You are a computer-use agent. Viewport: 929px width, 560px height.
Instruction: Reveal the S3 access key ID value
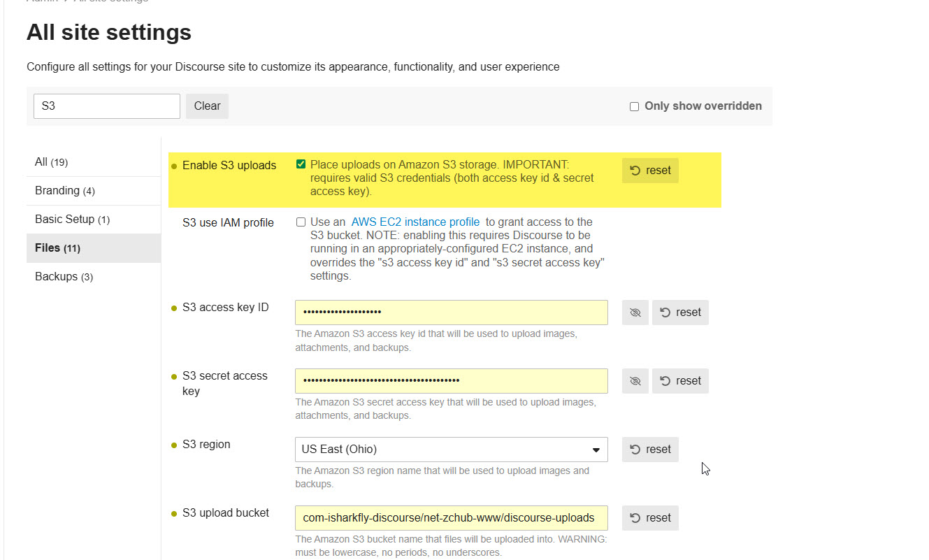coord(635,313)
